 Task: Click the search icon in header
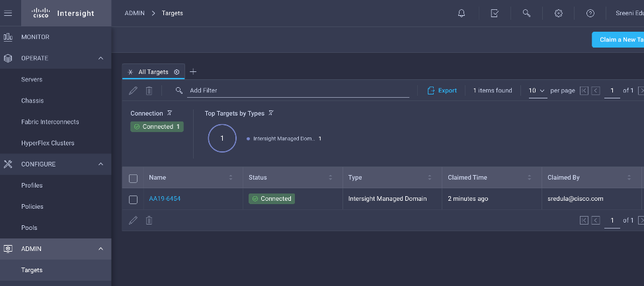(x=526, y=13)
